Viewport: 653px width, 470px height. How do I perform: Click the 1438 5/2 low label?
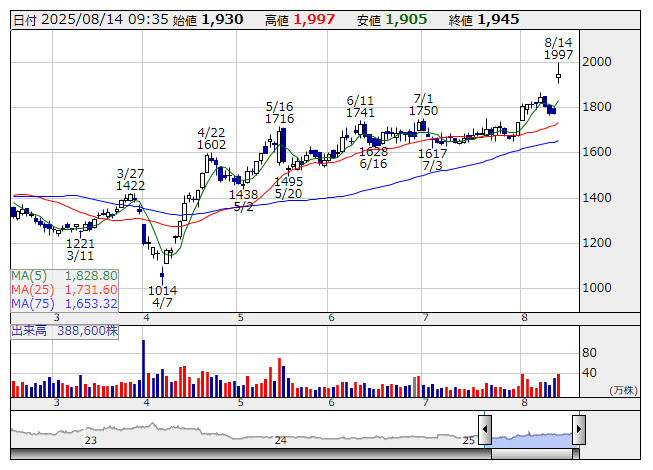point(244,200)
